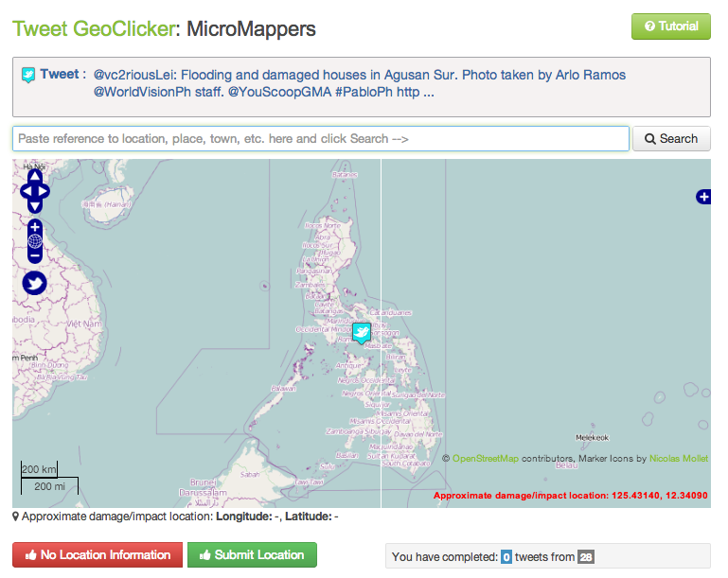Expand the layer switcher plus on map edge
The image size is (728, 578).
702,197
